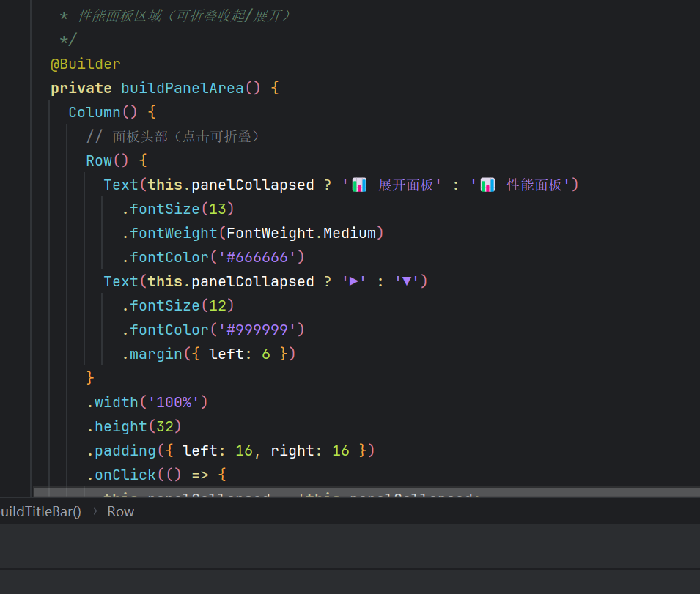The image size is (700, 594).
Task: Click the comment '面板头部（点击可折叠）'
Action: tap(185, 136)
